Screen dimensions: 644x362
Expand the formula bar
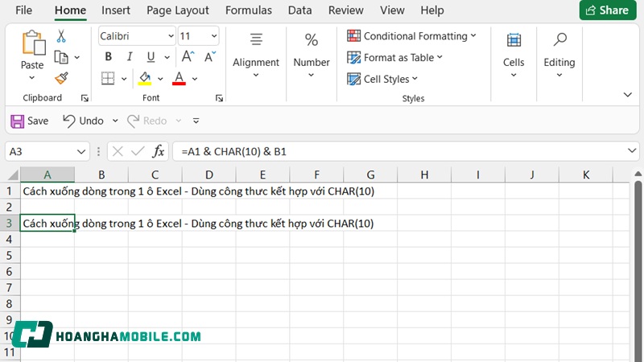coord(632,151)
